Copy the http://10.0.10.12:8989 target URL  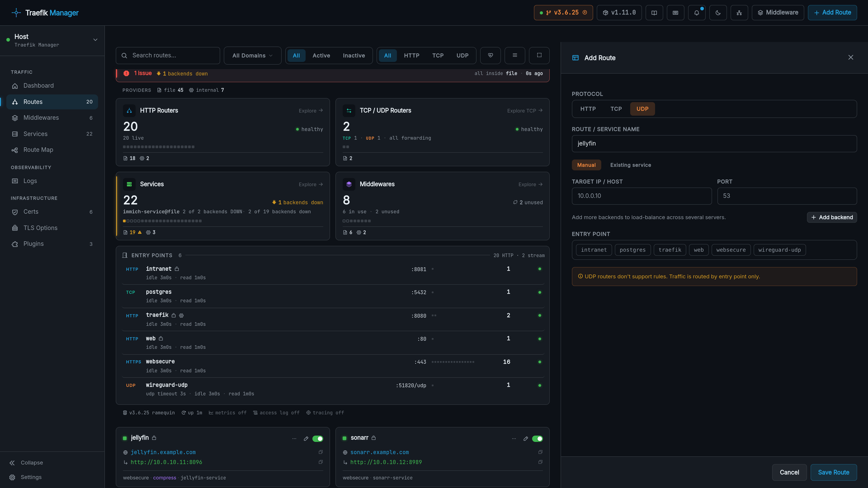pos(540,462)
